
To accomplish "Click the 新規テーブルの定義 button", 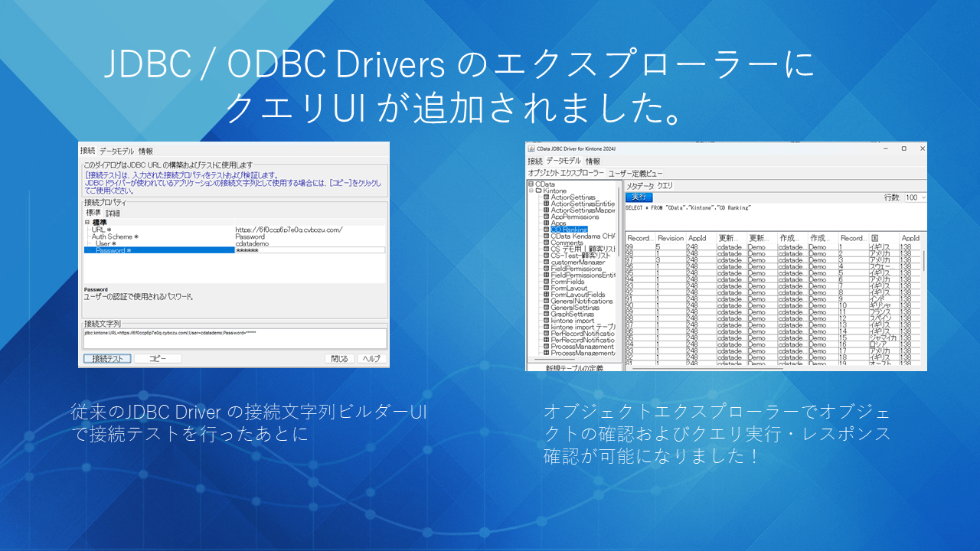I will click(574, 368).
